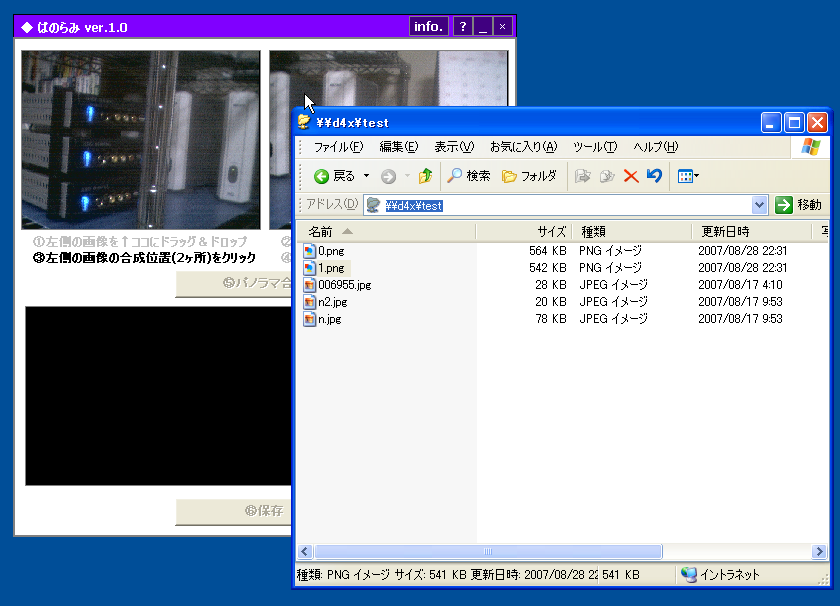Click the JPEG icon next to 006955.jpg

(309, 285)
